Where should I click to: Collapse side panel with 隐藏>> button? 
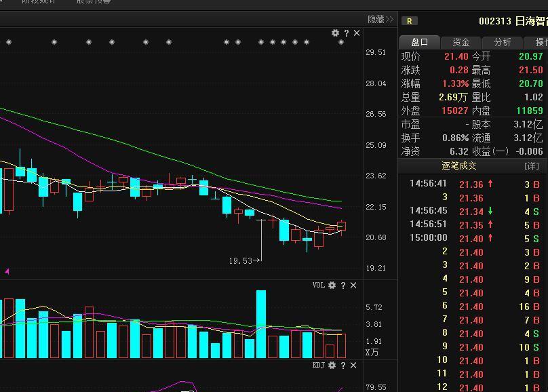pos(380,19)
